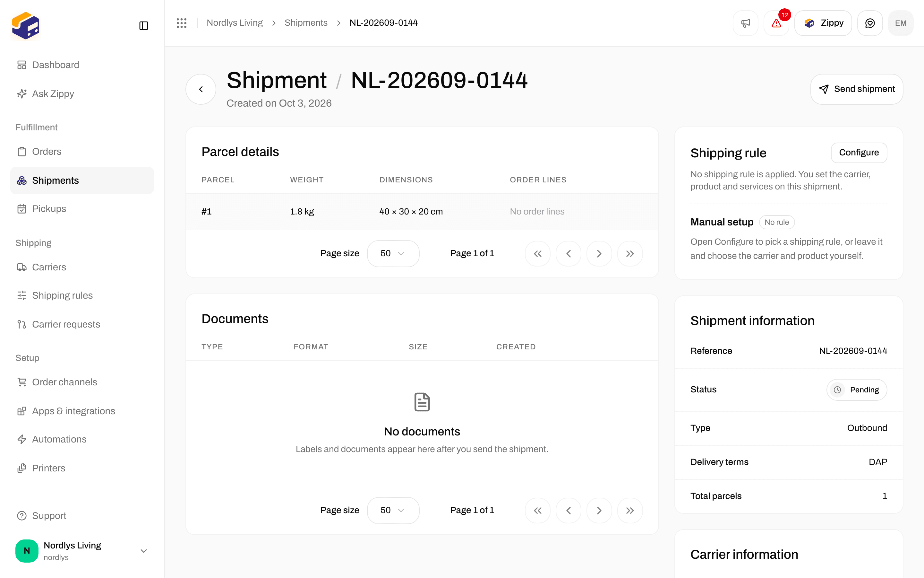
Task: Click NL-202609-0144 breadcrumb
Action: pos(383,23)
